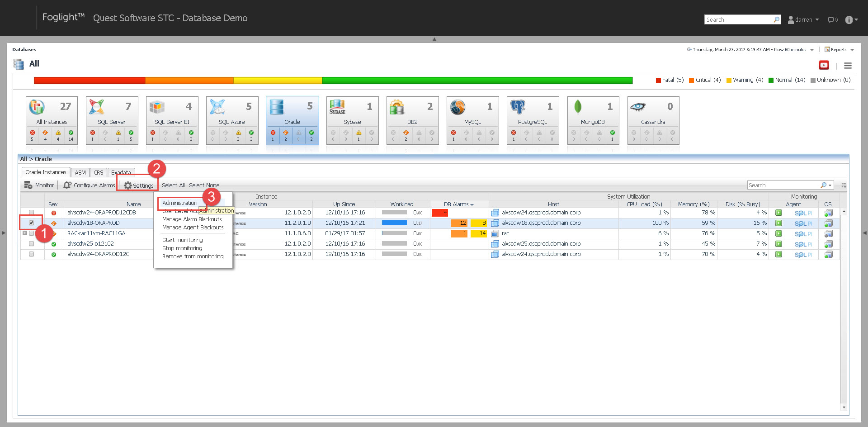Image resolution: width=868 pixels, height=427 pixels.
Task: Open the table customizer icon beside the search
Action: (x=844, y=185)
